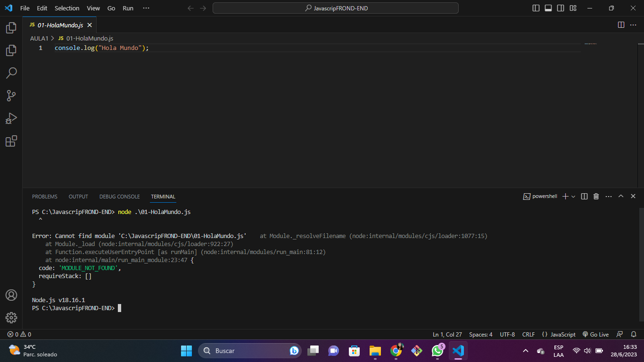Open the weather widget showing 34°C
This screenshot has height=362, width=644.
click(33, 351)
